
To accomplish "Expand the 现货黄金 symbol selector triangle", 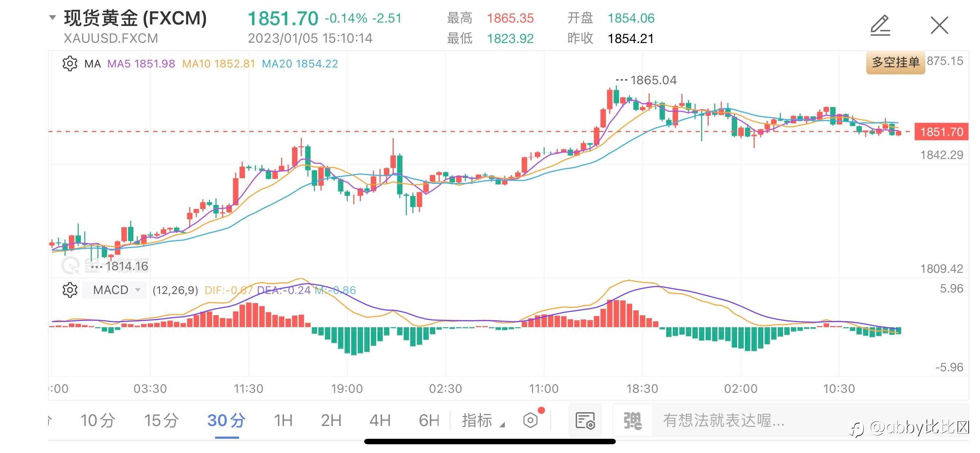I will click(53, 17).
